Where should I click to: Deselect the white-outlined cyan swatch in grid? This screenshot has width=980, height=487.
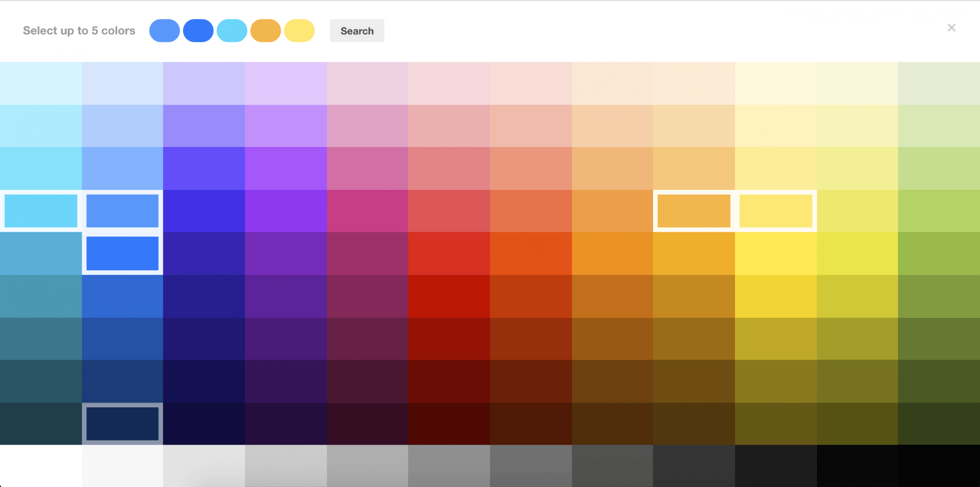pyautogui.click(x=40, y=211)
